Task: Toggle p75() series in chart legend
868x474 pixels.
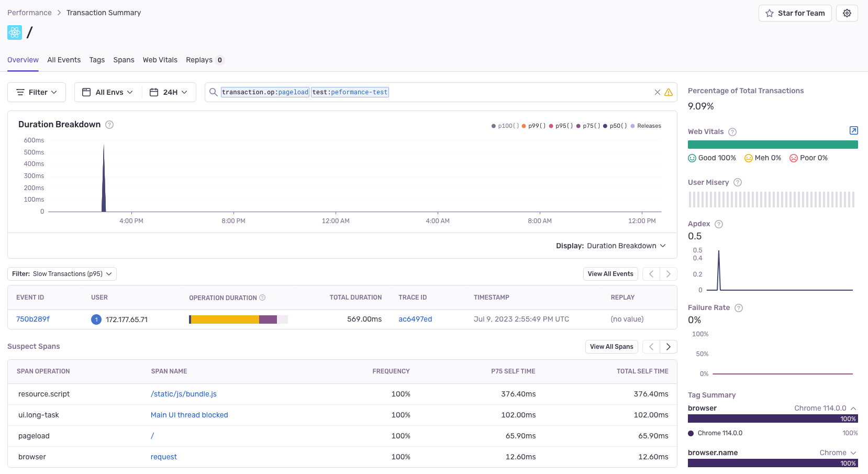Action: tap(588, 126)
